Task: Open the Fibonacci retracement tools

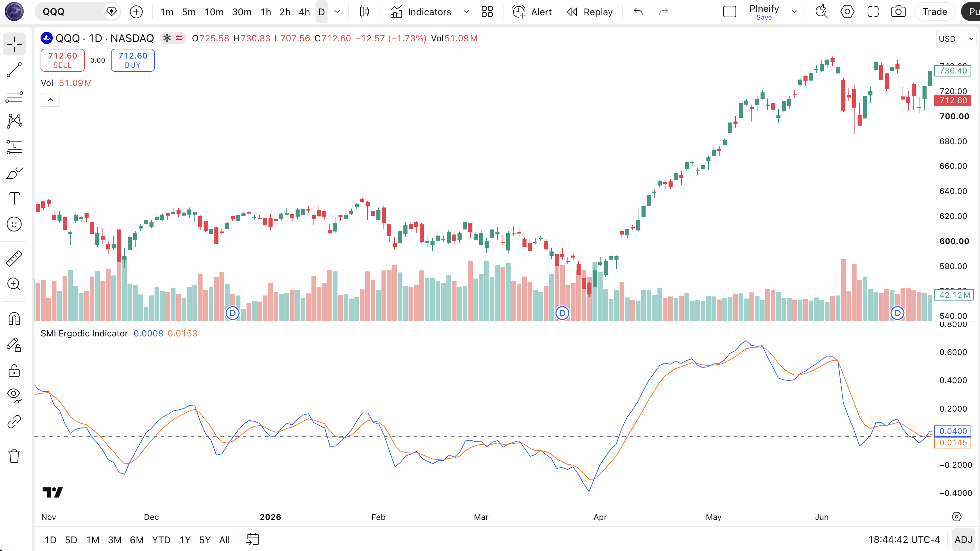Action: 14,95
